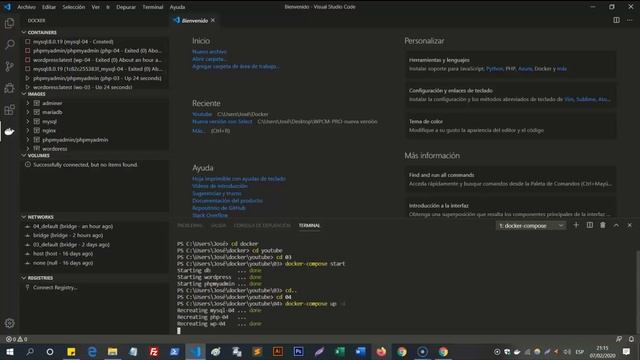Viewport: 640px width, 360px height.
Task: Expand the phpmyadmin/phpmyadmin image node
Action: [x=28, y=140]
